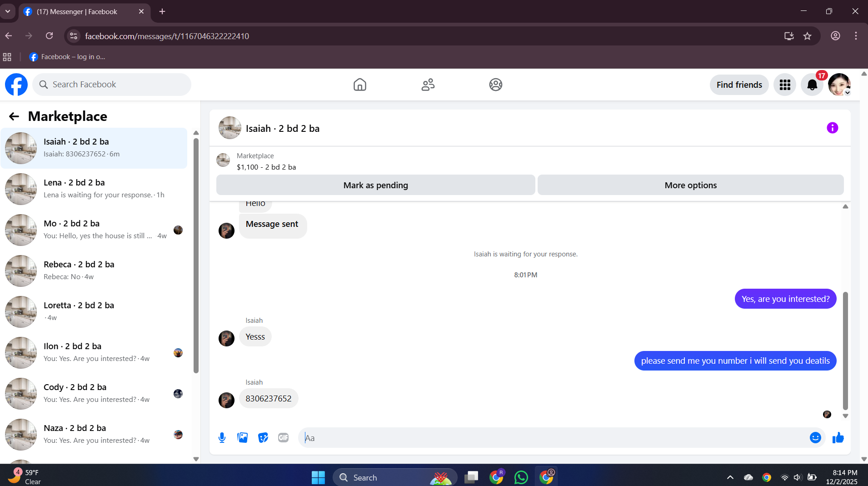Open Ilon conversation in list
Viewport: 868px width, 486px height.
94,353
